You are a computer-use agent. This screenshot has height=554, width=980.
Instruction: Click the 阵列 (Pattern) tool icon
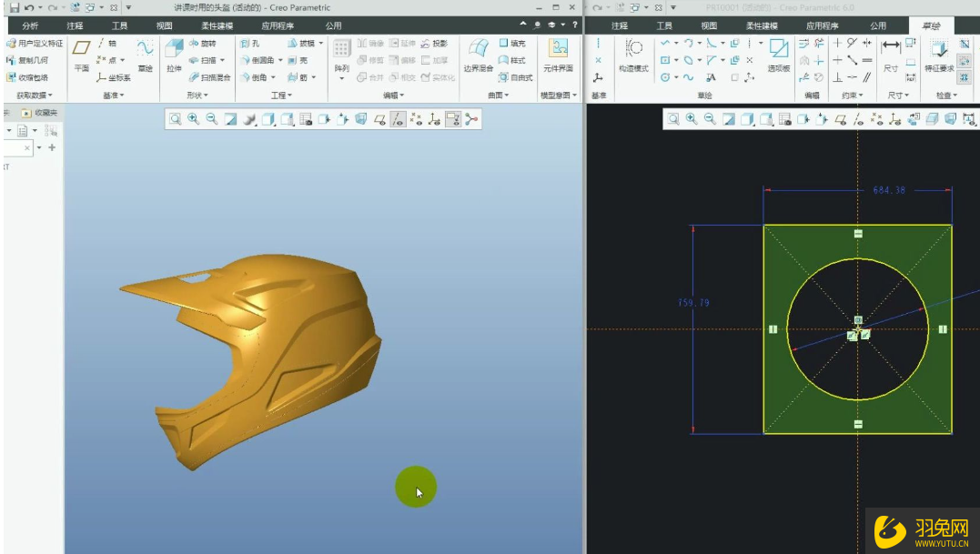[x=341, y=53]
